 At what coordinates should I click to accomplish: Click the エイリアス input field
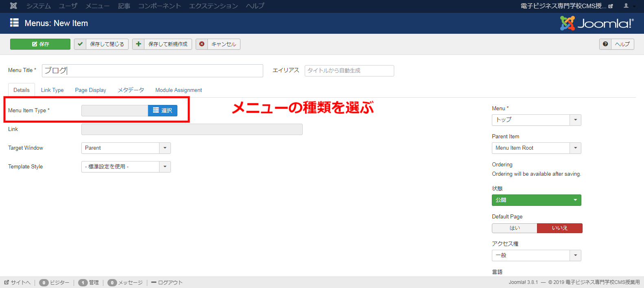349,71
